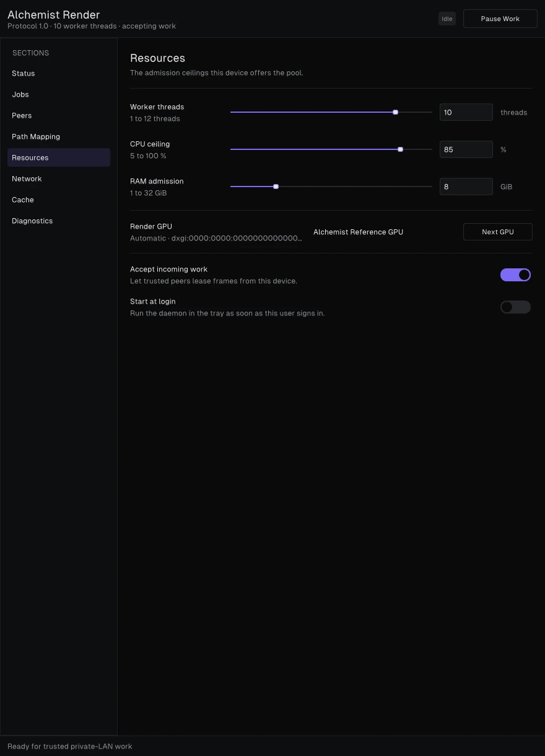Open the Cache section

pos(59,200)
